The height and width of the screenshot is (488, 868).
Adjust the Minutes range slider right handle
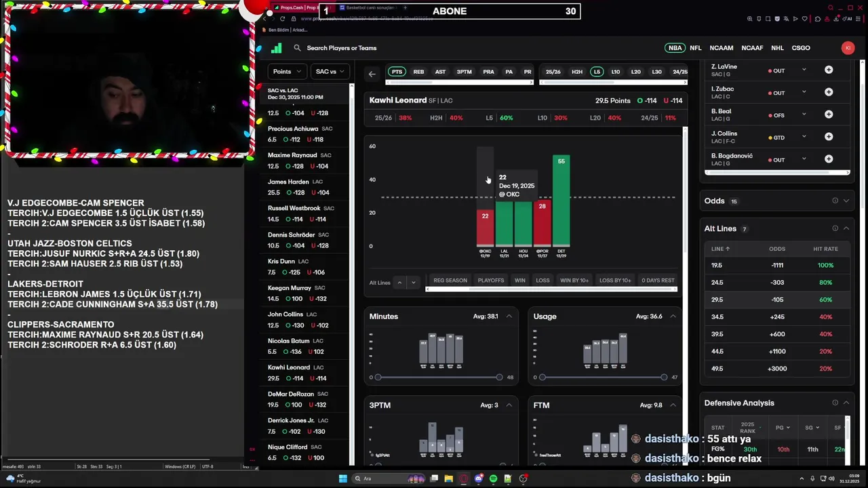click(499, 377)
